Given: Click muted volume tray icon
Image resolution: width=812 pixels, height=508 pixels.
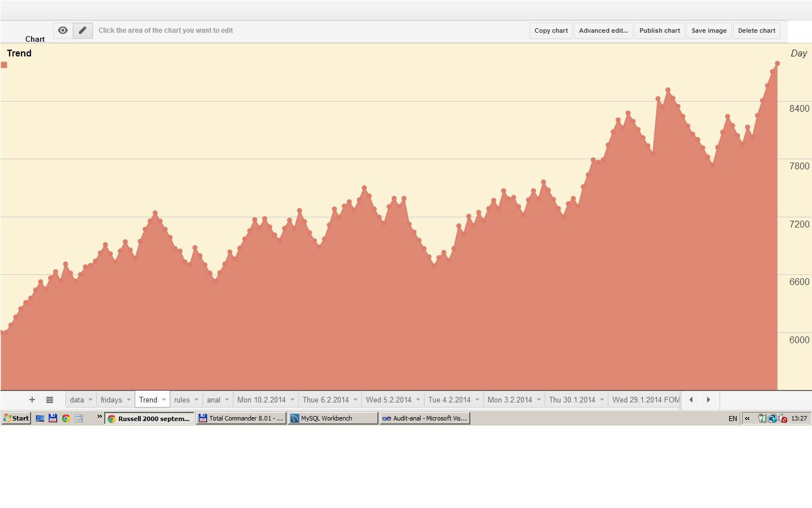Looking at the screenshot, I should point(783,418).
